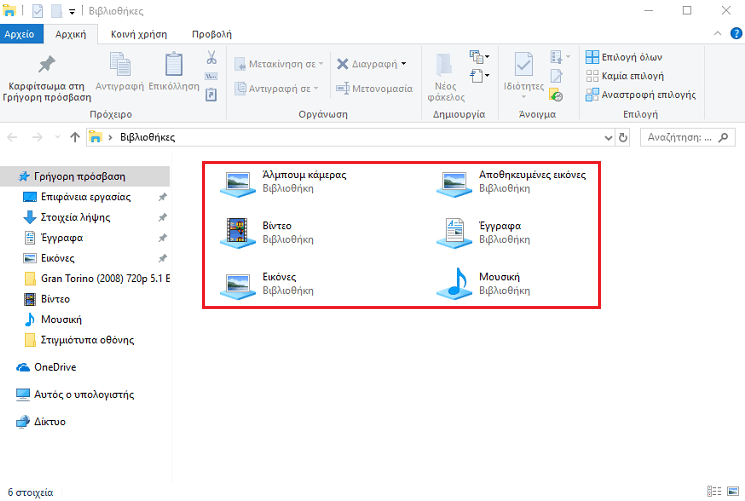This screenshot has height=501, width=745.
Task: Click the Delete (Διαγραφή) X icon
Action: tap(343, 64)
